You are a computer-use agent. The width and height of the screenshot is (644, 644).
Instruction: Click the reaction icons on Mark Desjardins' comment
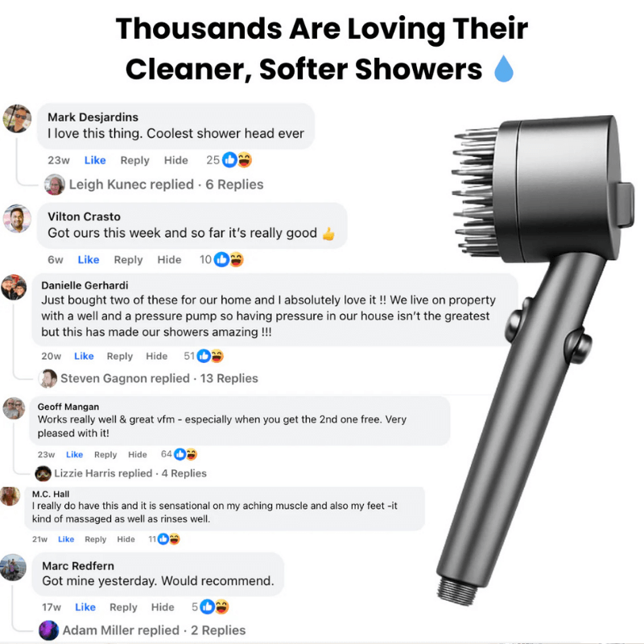pos(237,159)
